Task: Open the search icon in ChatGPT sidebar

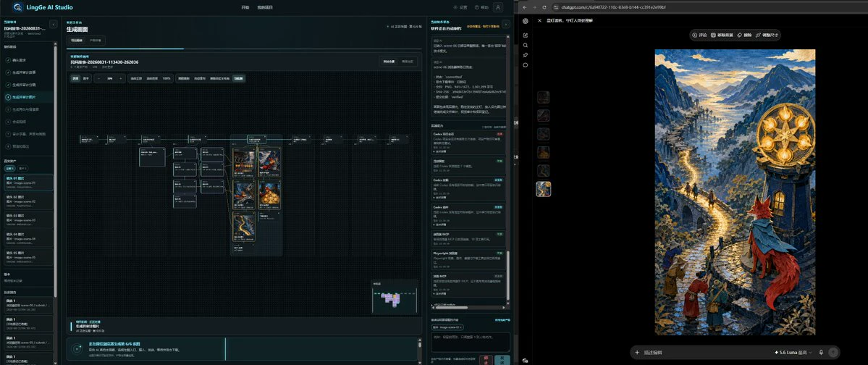Action: point(526,45)
